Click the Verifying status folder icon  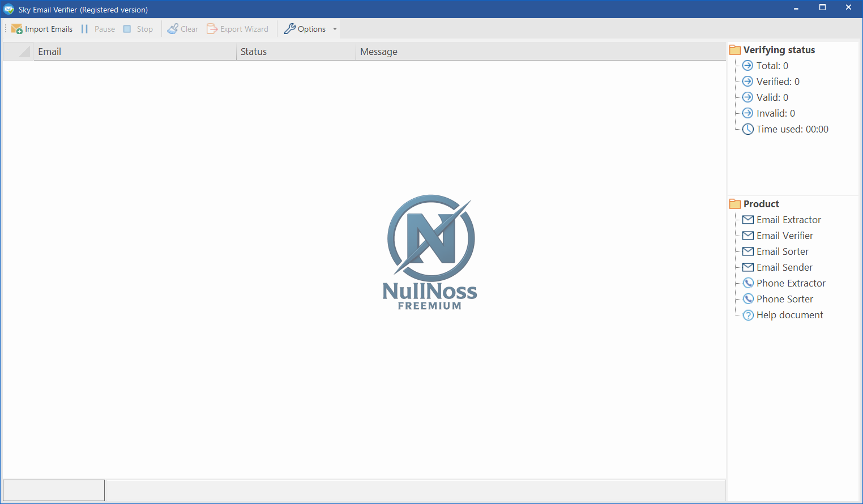pyautogui.click(x=735, y=50)
